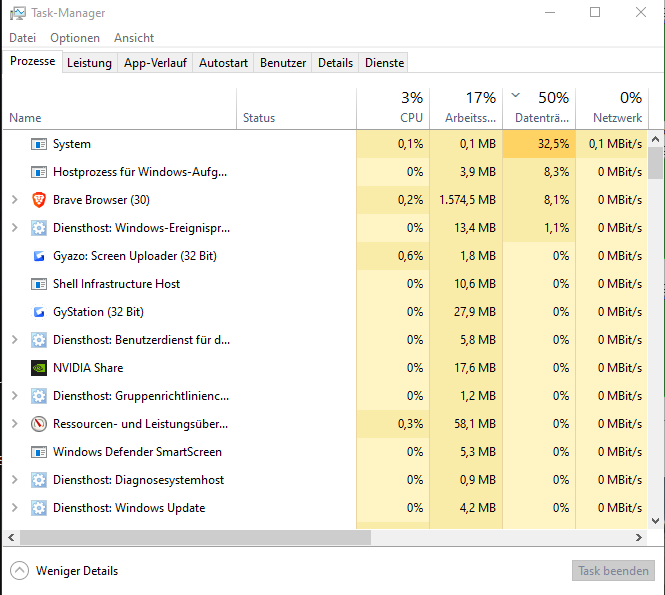
Task: Select the GyStation (32 Bit) process name
Action: point(98,312)
